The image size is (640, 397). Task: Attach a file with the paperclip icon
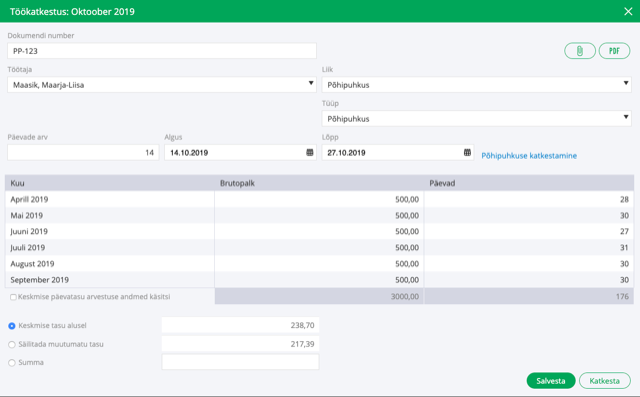tap(580, 51)
